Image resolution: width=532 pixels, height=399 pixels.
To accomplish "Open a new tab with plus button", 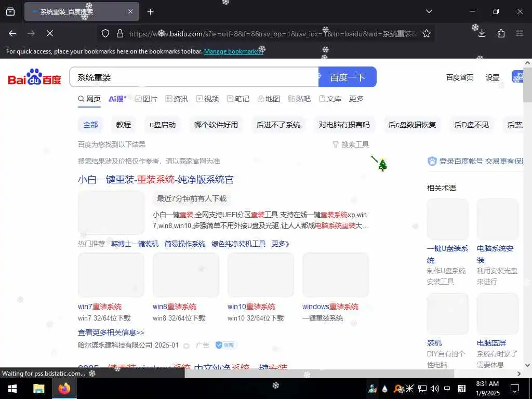I will click(x=150, y=12).
